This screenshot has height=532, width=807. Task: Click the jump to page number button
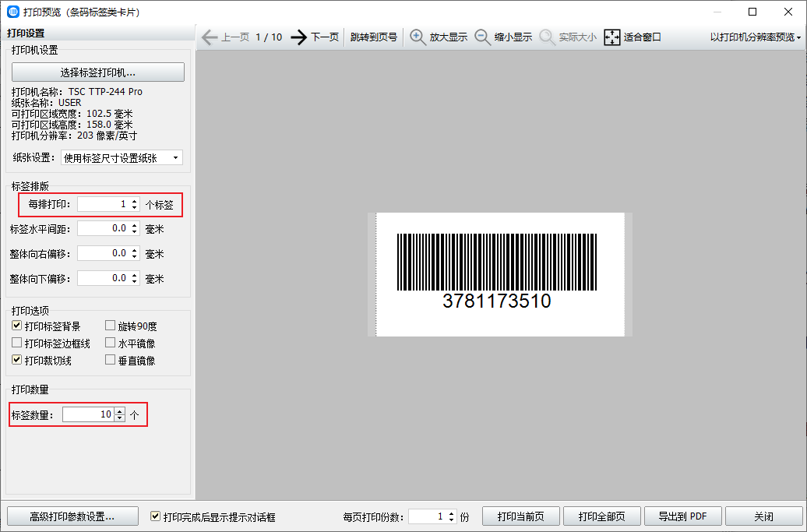(x=374, y=37)
